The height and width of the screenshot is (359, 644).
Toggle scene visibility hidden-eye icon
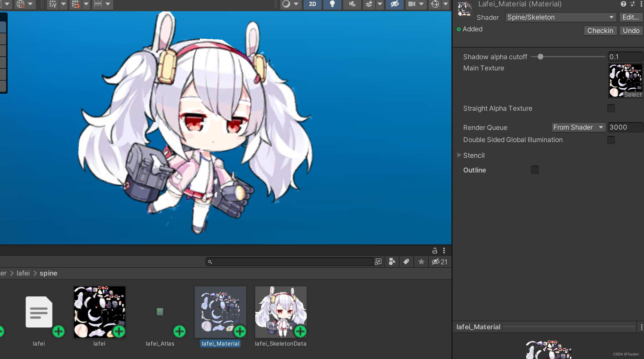(x=394, y=4)
